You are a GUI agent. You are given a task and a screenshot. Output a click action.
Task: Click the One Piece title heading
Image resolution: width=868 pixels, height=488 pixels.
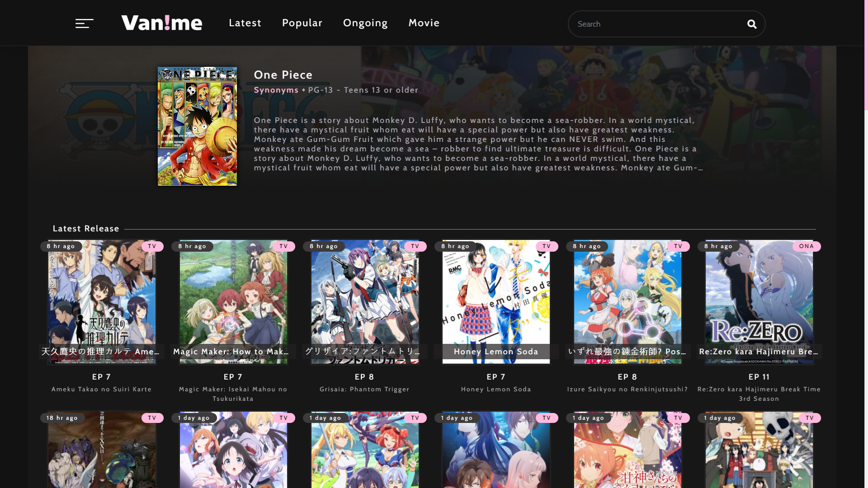point(283,75)
